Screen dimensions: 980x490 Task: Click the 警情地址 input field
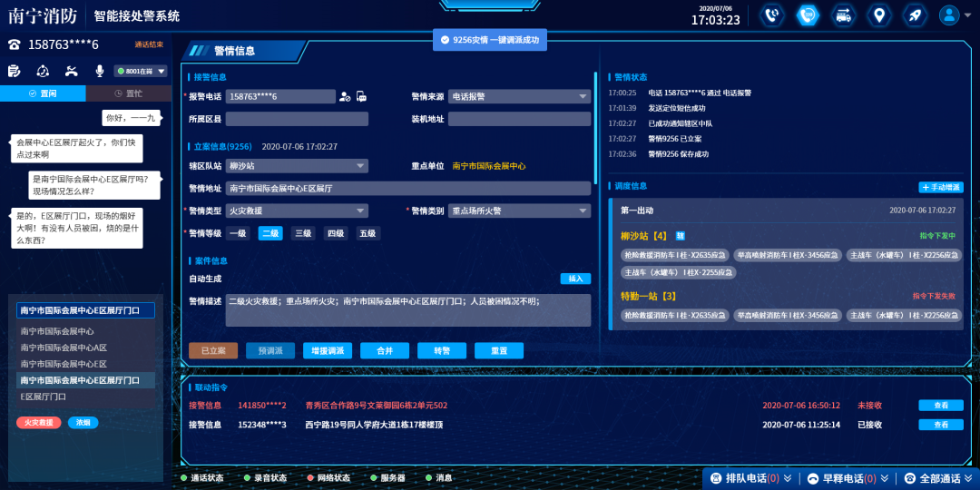[408, 188]
